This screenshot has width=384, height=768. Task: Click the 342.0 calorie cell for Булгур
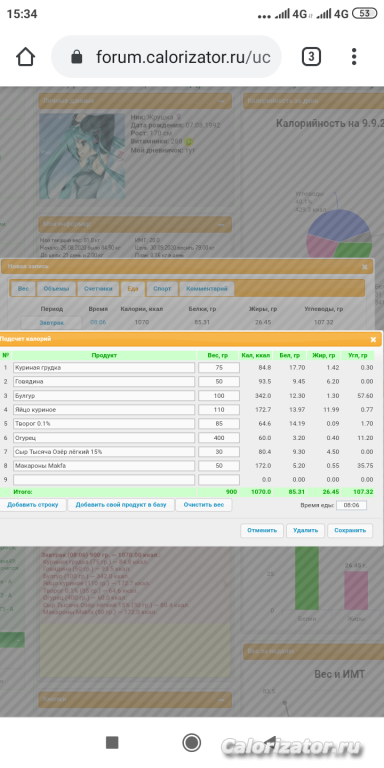(264, 395)
